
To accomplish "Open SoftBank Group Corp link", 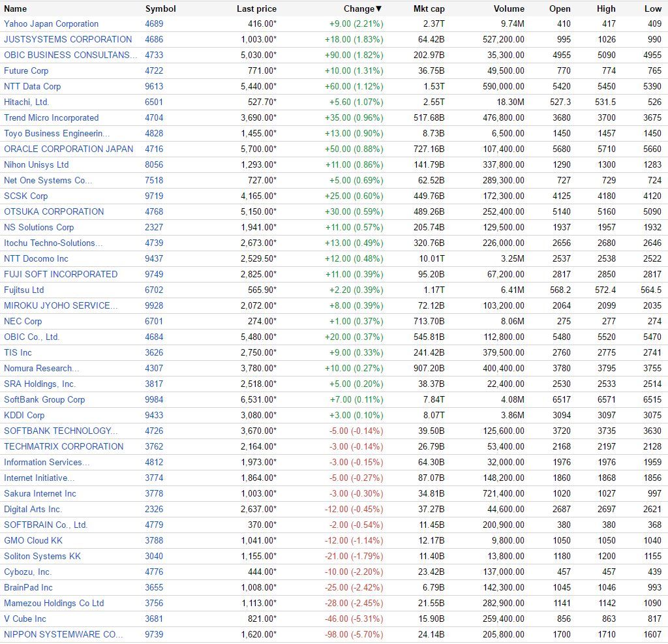I will (x=44, y=400).
